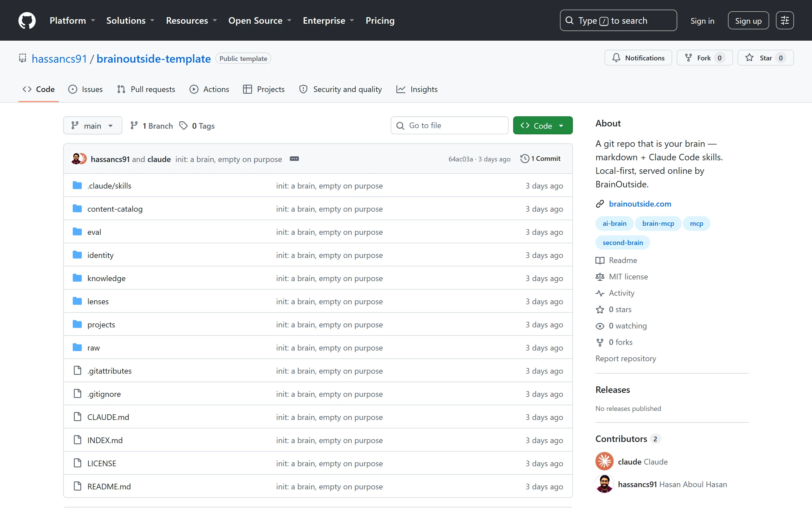812x508 pixels.
Task: Click the commit author avatar stack
Action: 79,159
